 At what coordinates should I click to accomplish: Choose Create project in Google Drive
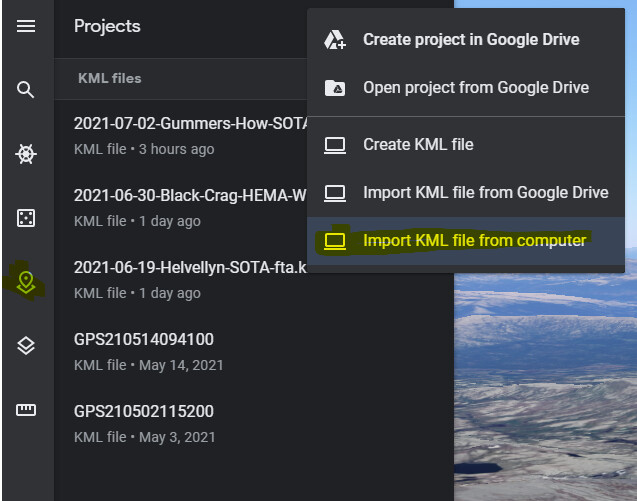[470, 40]
